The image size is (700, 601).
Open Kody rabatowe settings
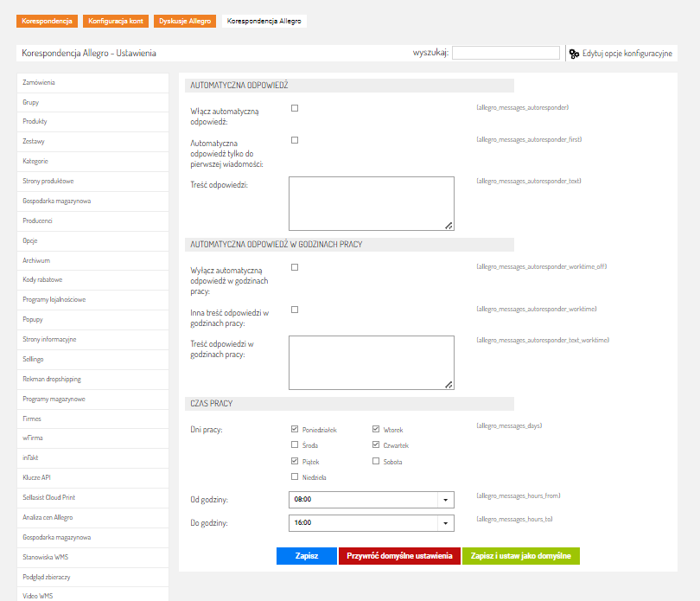point(92,279)
